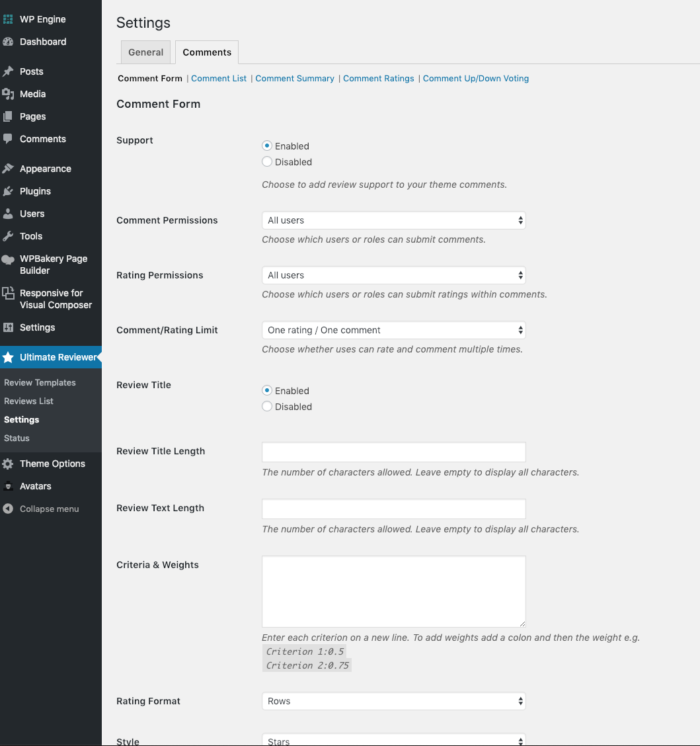This screenshot has height=746, width=700.
Task: Disable the Review Title setting
Action: [267, 406]
